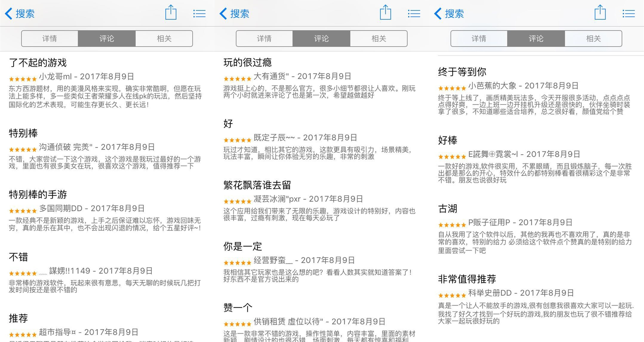Open list menu icon in middle panel
644x342 pixels.
pos(414,13)
